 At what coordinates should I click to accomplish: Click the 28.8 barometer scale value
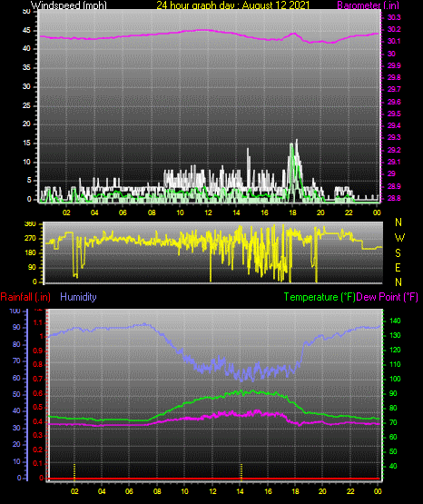point(394,198)
